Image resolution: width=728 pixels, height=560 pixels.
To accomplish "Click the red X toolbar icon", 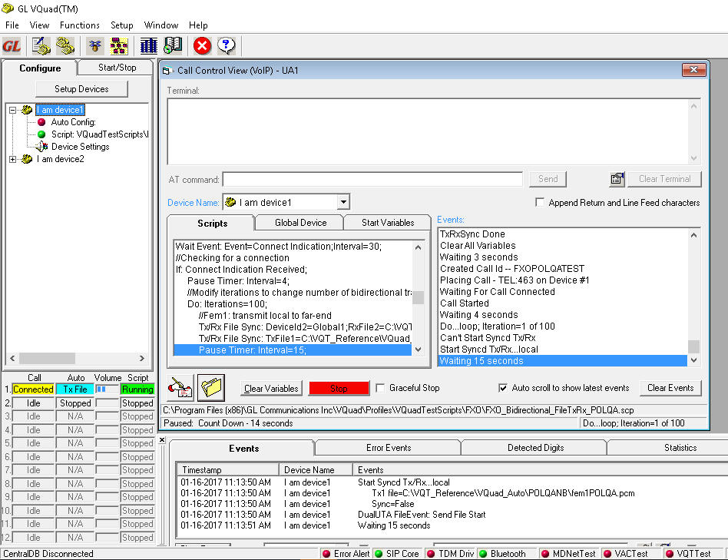I will (x=202, y=45).
